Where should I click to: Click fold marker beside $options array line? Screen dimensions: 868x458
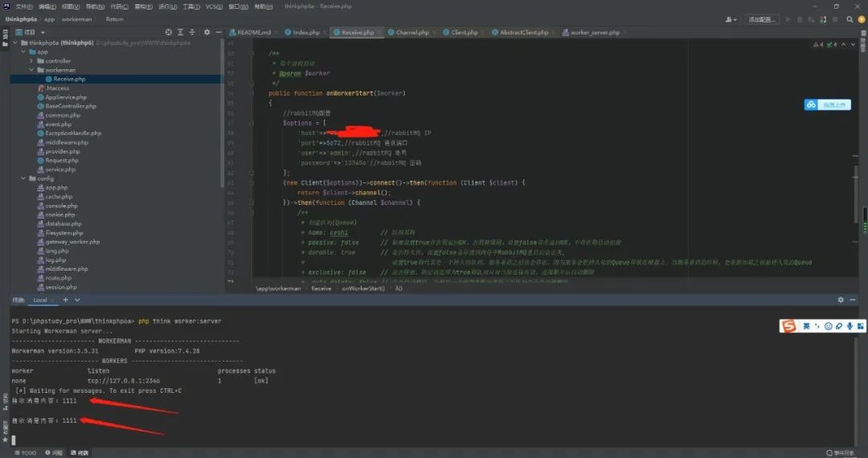pyautogui.click(x=252, y=123)
